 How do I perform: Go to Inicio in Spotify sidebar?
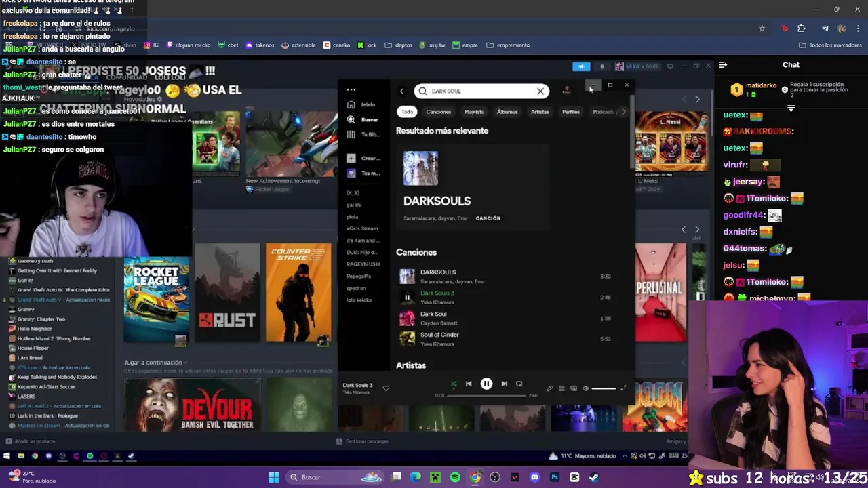361,104
